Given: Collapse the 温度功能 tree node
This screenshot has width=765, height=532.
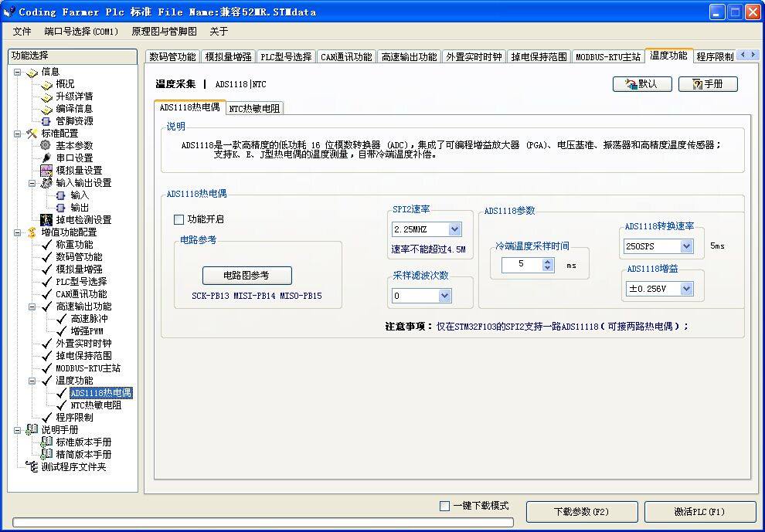Looking at the screenshot, I should [x=32, y=381].
